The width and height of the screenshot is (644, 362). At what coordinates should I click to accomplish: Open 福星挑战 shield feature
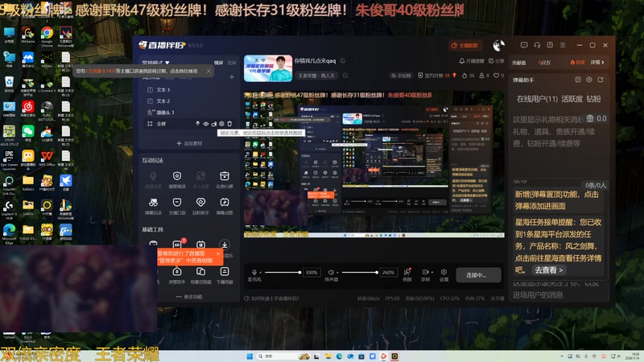coord(177,179)
